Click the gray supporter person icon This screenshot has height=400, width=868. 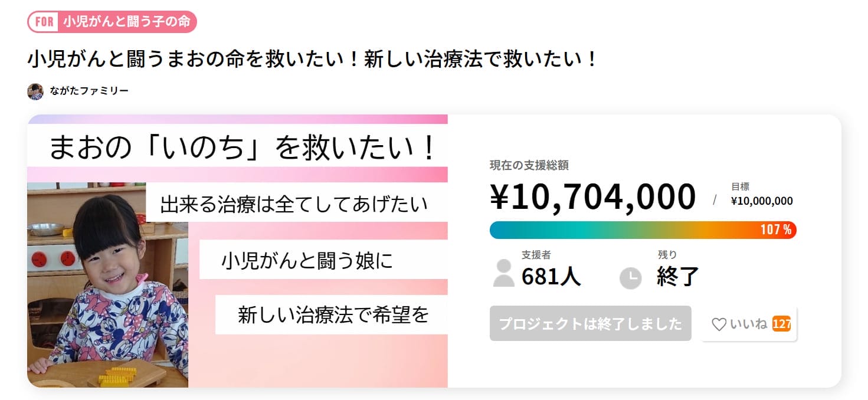coord(503,273)
